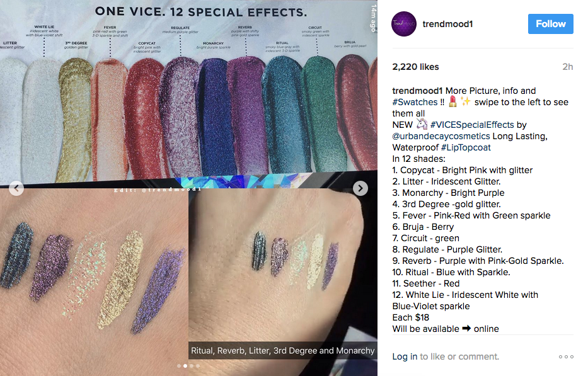Open the trendmood1 username link in header

[x=447, y=24]
